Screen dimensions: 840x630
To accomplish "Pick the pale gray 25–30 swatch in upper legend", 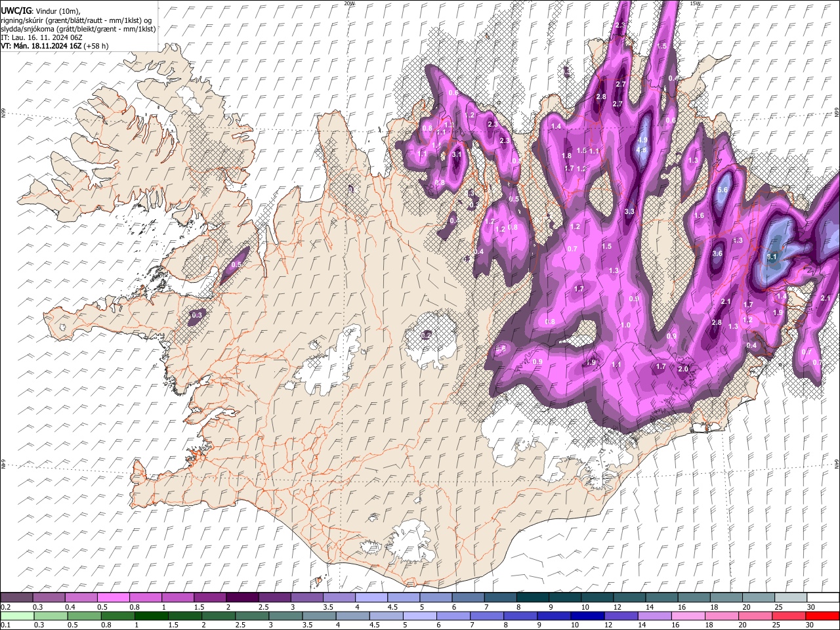I will coord(791,597).
